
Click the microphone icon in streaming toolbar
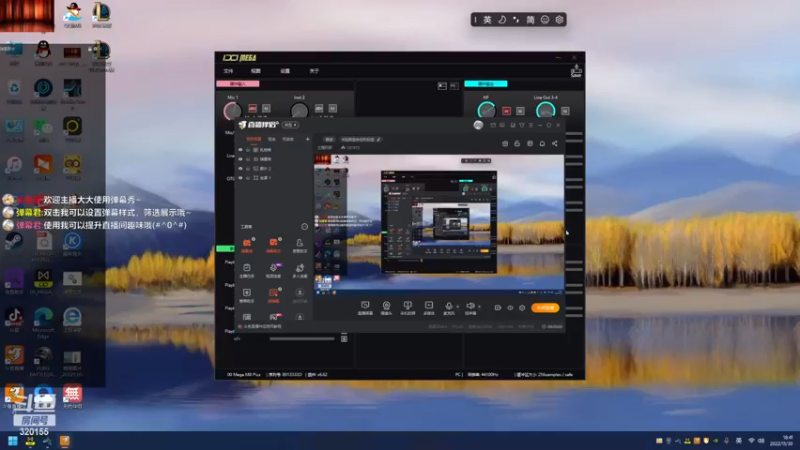(x=448, y=307)
